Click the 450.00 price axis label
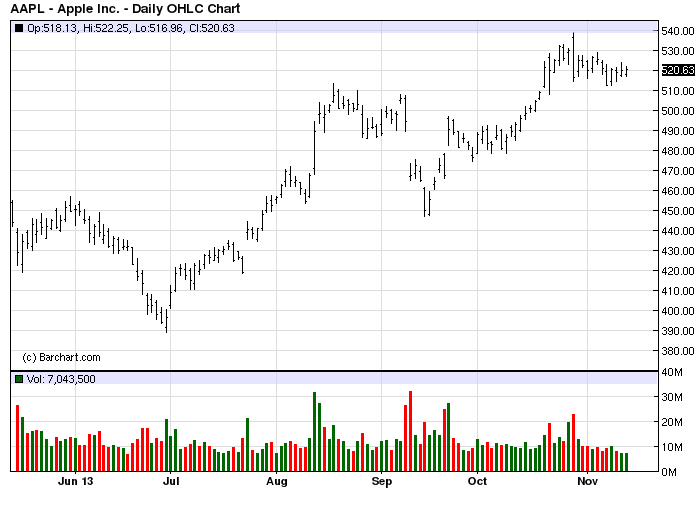Viewport: 700px width, 512px height. click(678, 211)
